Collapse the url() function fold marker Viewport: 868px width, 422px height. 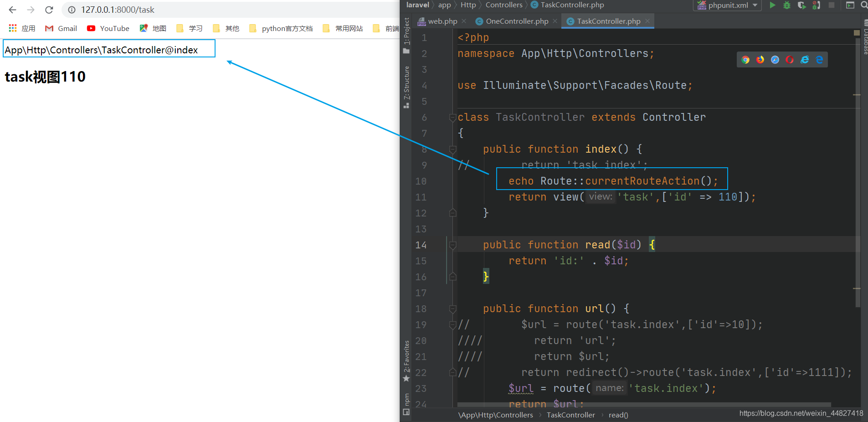click(453, 309)
